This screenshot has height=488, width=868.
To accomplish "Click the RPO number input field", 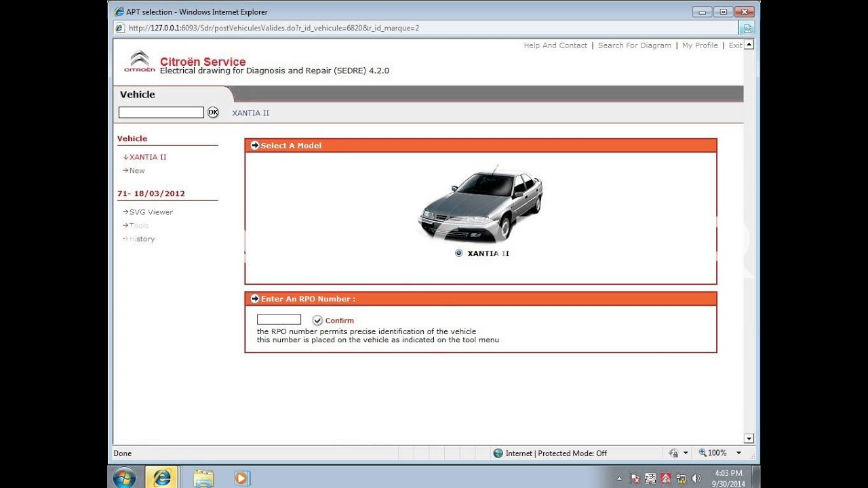I will pos(279,319).
